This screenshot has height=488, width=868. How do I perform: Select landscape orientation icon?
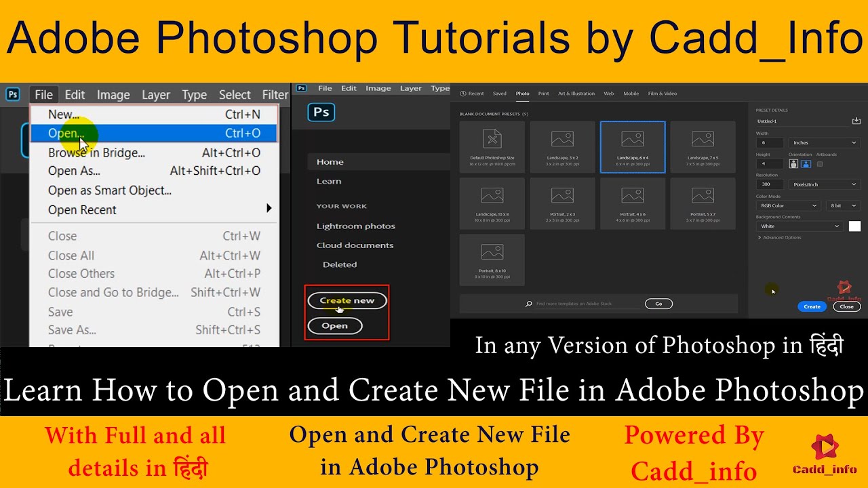tap(806, 163)
